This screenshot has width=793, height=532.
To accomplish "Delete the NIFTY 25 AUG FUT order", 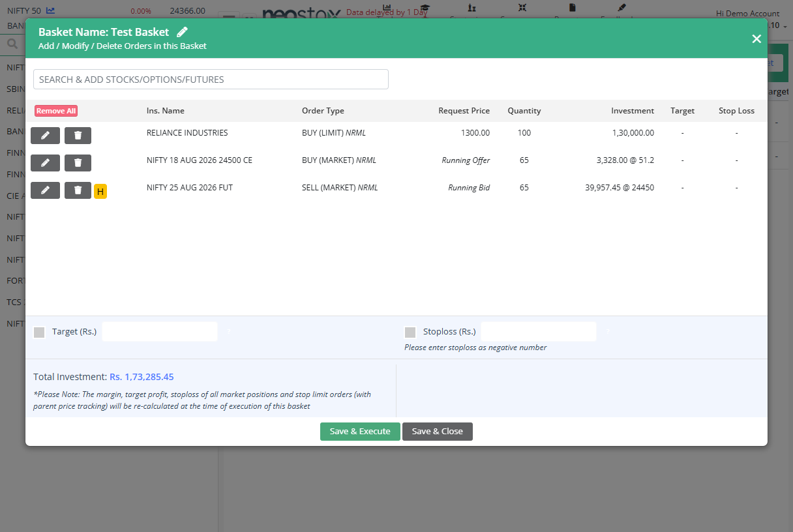I will pos(78,190).
